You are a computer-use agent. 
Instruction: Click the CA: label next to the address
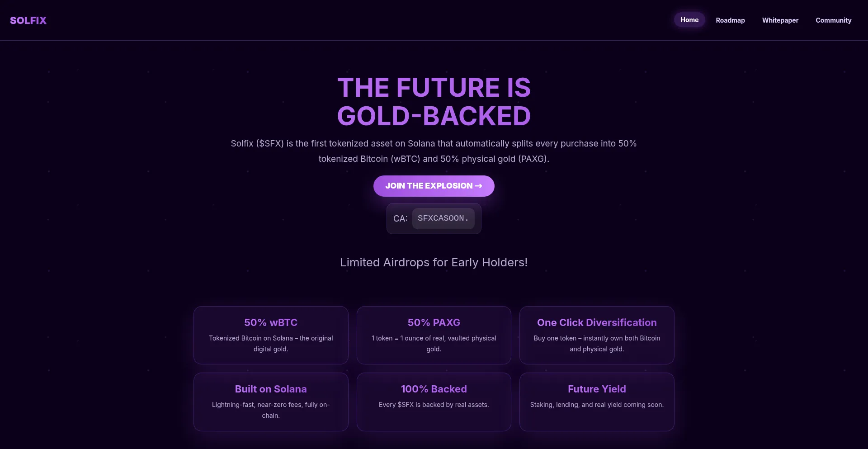401,218
